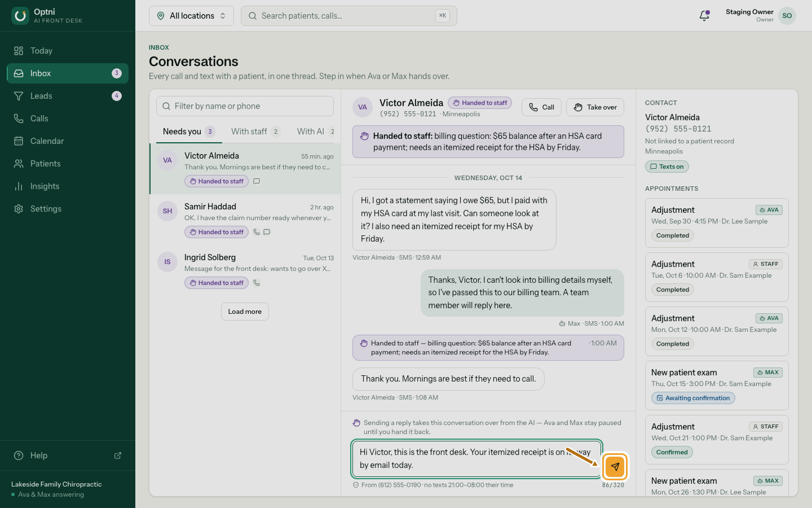Open Insights in sidebar
This screenshot has width=812, height=508.
click(68, 186)
